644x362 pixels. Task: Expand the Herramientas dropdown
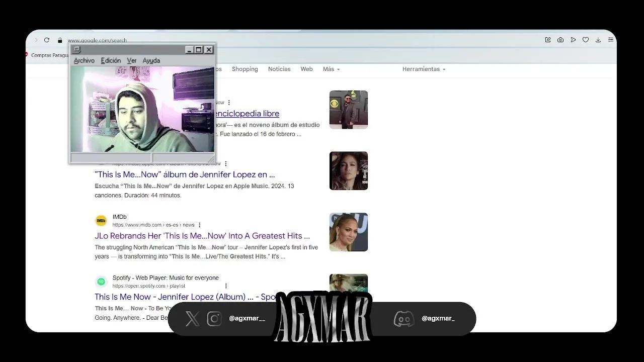point(424,69)
